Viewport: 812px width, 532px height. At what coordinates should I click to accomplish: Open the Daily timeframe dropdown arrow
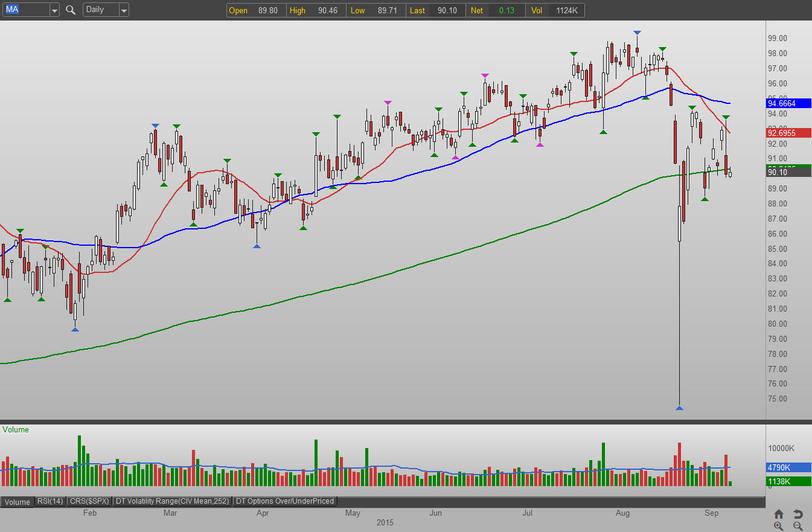click(123, 10)
